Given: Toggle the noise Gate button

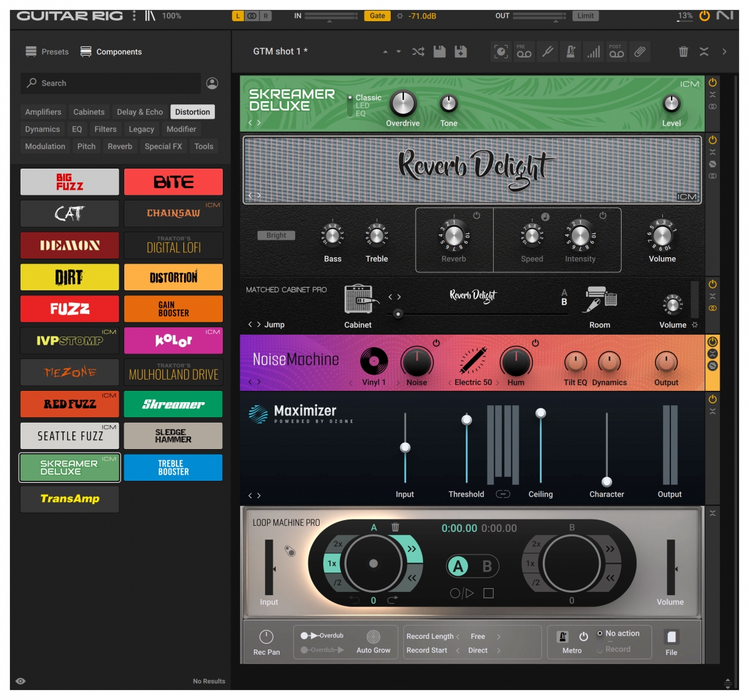Looking at the screenshot, I should tap(378, 16).
